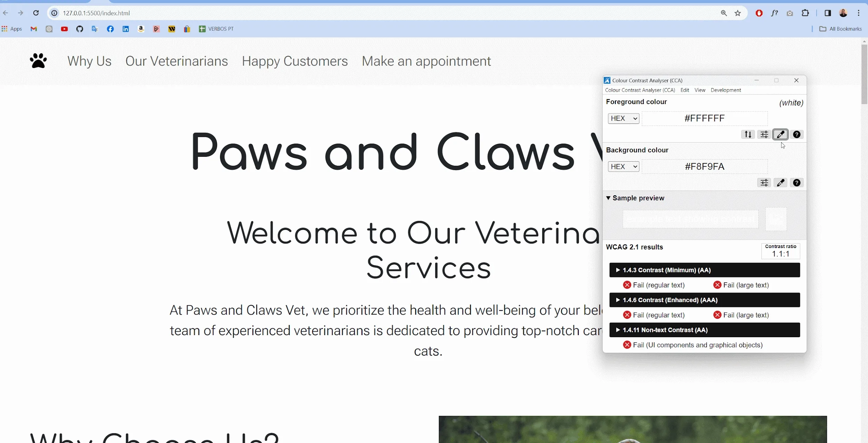The width and height of the screenshot is (868, 443).
Task: Click the help icon next to background colour
Action: pyautogui.click(x=797, y=182)
